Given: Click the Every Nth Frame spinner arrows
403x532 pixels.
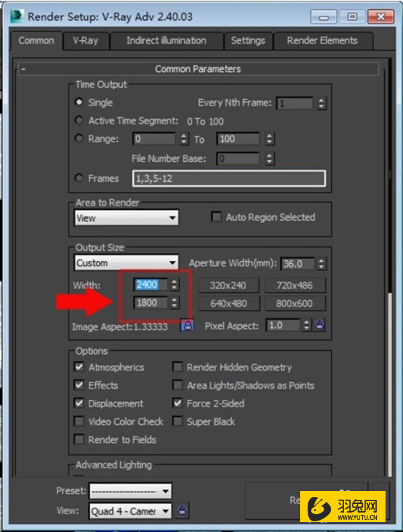Looking at the screenshot, I should (321, 103).
